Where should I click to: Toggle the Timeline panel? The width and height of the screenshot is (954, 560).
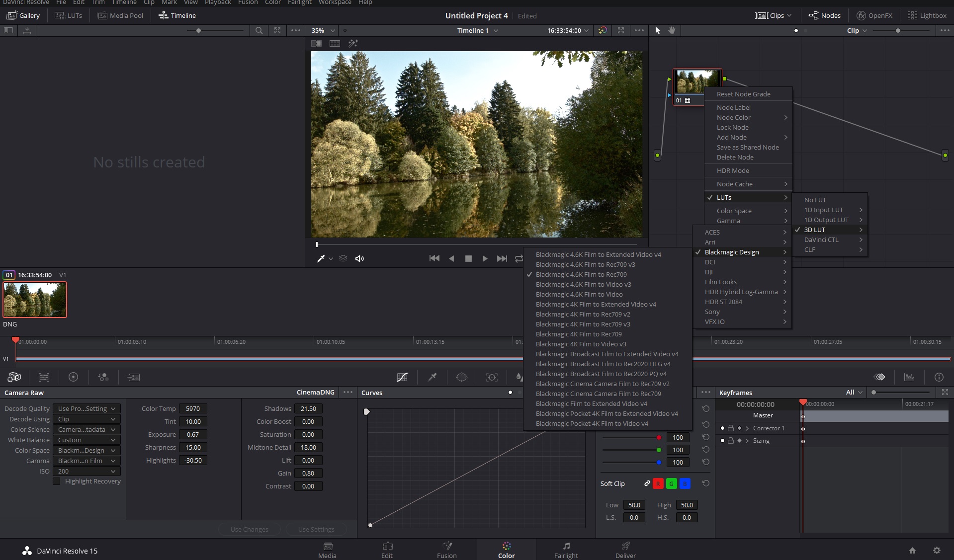pos(177,15)
